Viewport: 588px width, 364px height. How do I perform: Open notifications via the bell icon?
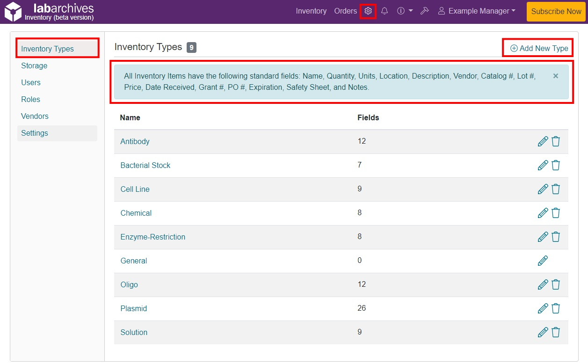(x=385, y=11)
